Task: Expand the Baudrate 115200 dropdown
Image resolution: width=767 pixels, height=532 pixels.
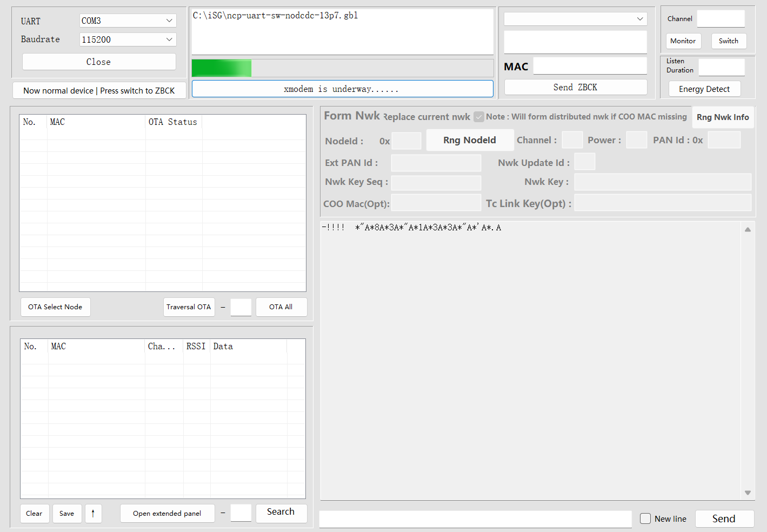Action: click(128, 39)
